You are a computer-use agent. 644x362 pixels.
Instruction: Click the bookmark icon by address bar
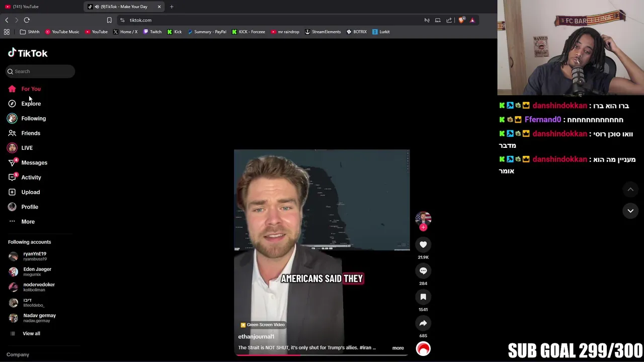pyautogui.click(x=109, y=20)
